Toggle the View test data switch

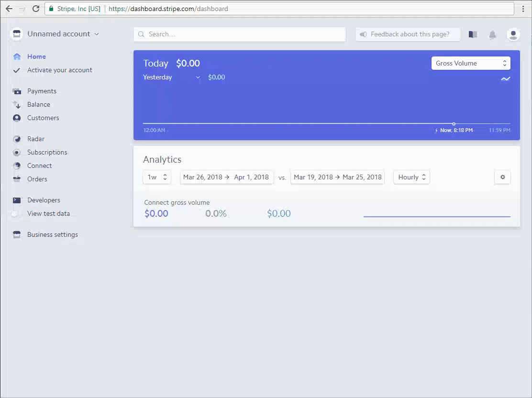tap(17, 214)
